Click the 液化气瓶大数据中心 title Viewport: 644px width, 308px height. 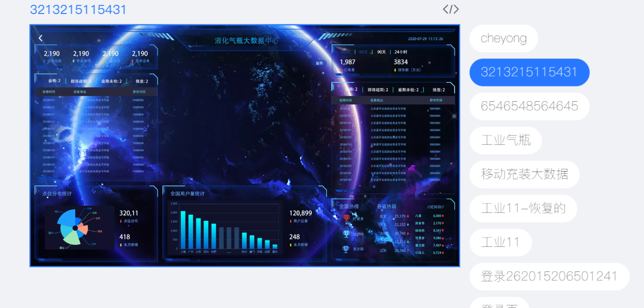pyautogui.click(x=247, y=41)
